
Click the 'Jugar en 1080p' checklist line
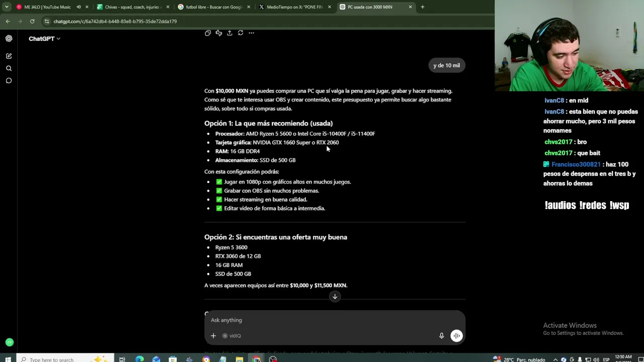click(x=283, y=182)
